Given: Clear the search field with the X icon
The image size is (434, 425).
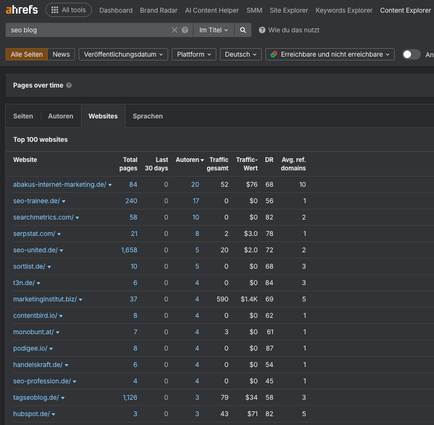Looking at the screenshot, I should click(174, 30).
